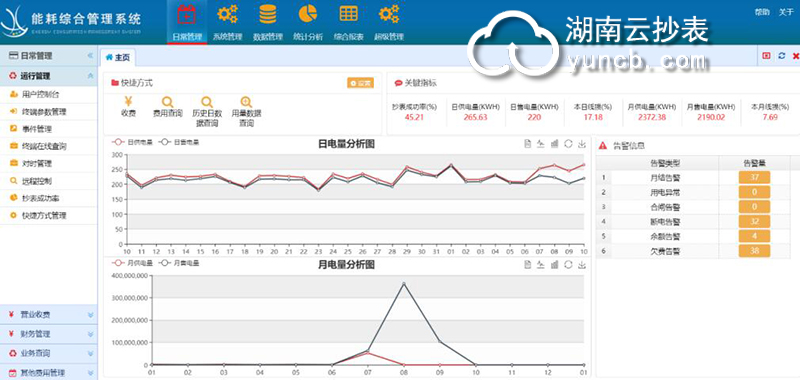
Task: Click the 收费 yen shortcut icon
Action: pyautogui.click(x=129, y=102)
